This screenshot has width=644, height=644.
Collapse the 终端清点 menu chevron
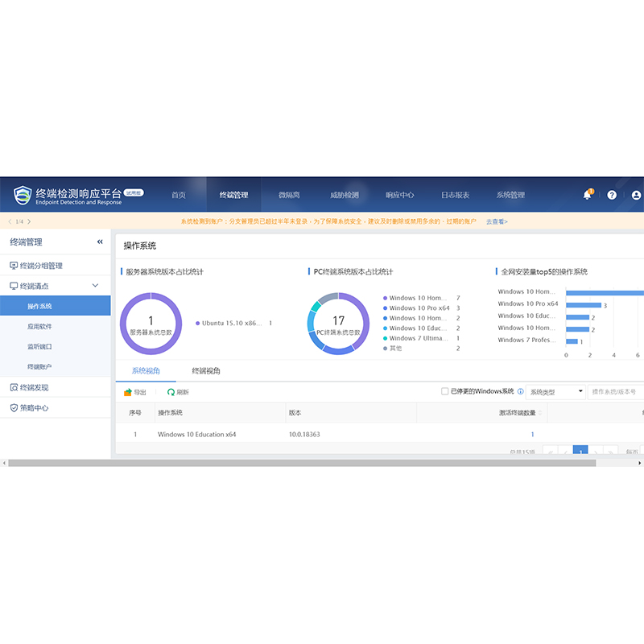click(95, 286)
